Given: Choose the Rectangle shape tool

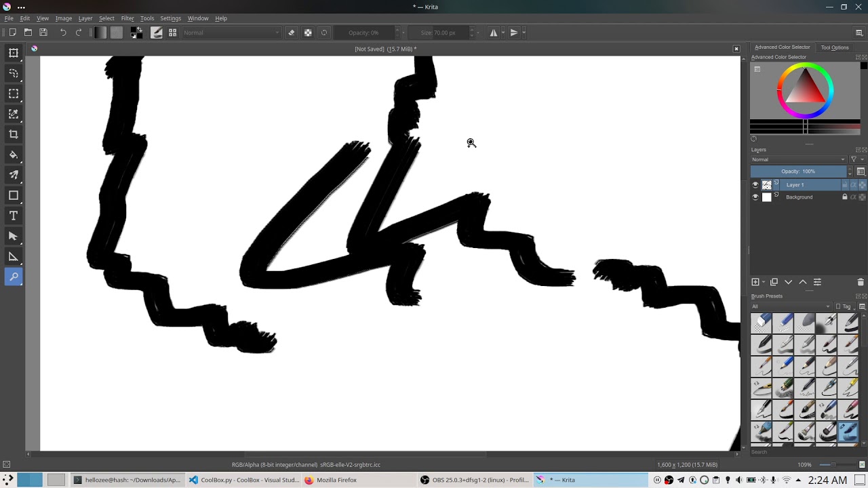Looking at the screenshot, I should click(14, 195).
